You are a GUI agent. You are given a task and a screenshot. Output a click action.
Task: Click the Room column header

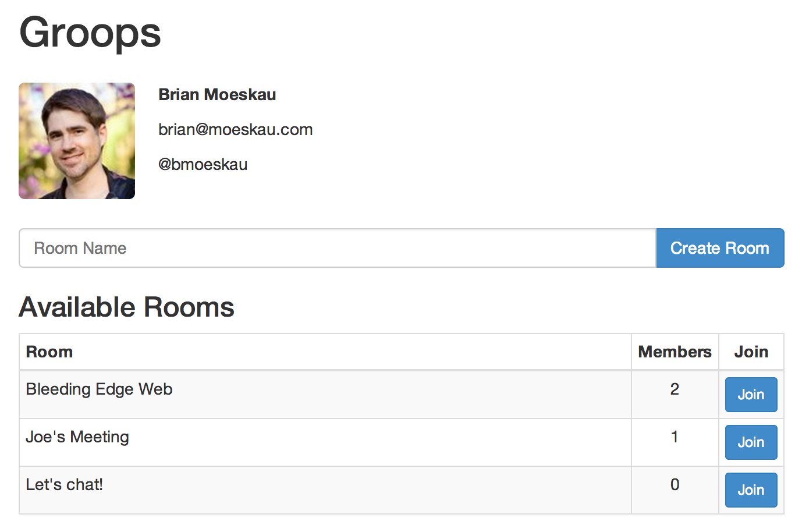[49, 352]
